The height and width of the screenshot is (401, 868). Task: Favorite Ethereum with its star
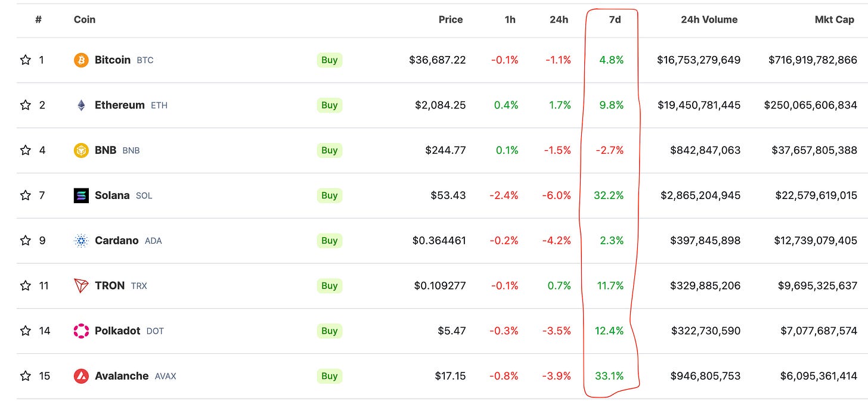tap(25, 105)
